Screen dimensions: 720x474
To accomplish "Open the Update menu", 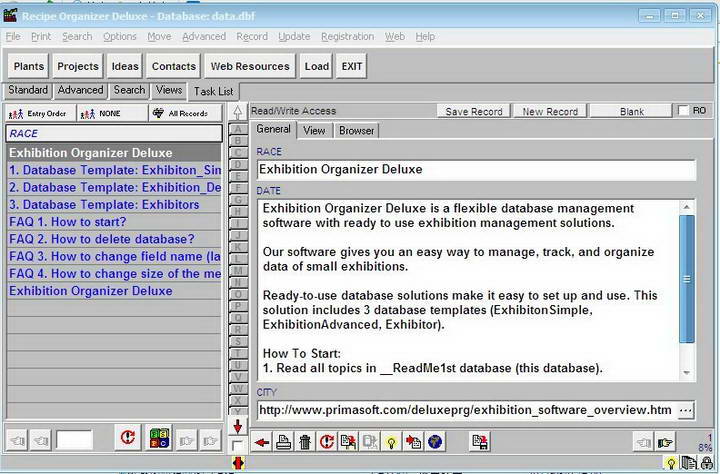I will point(294,36).
